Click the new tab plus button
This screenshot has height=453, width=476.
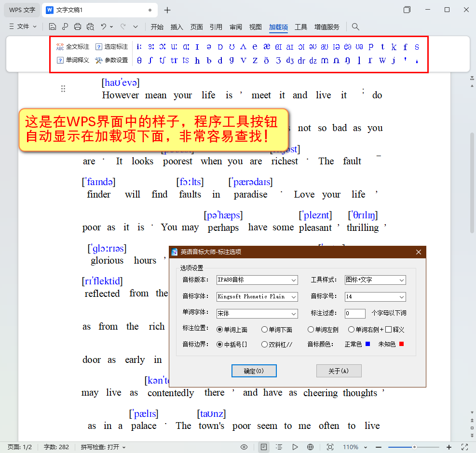(167, 10)
